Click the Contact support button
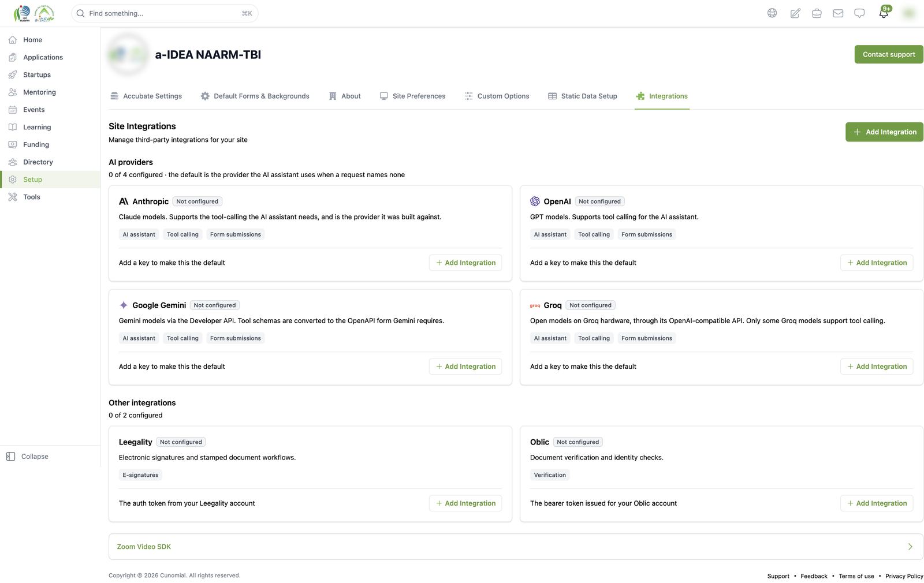 click(889, 54)
